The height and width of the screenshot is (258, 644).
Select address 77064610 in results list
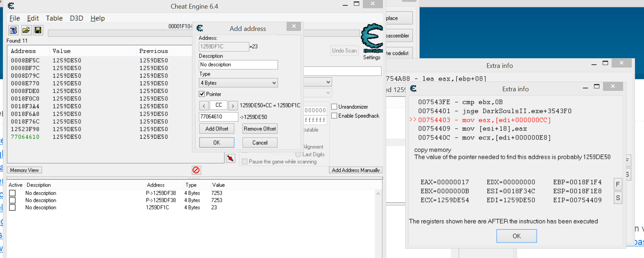(x=25, y=137)
